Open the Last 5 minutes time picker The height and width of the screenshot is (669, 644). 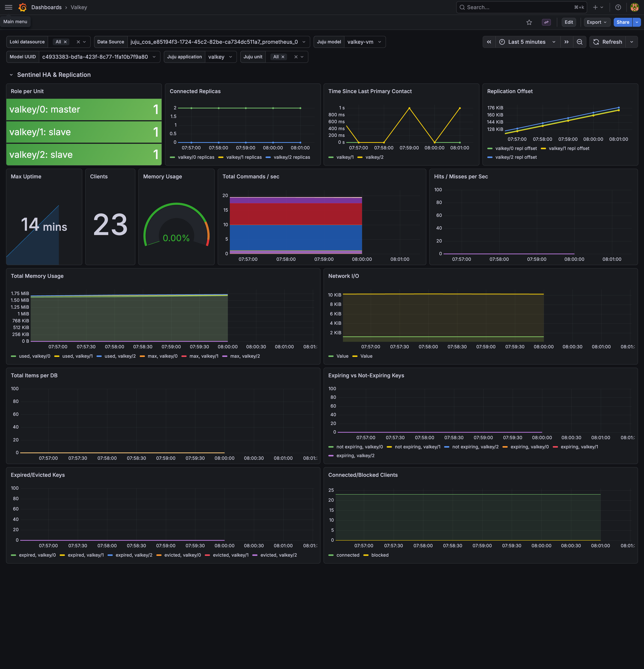click(527, 42)
